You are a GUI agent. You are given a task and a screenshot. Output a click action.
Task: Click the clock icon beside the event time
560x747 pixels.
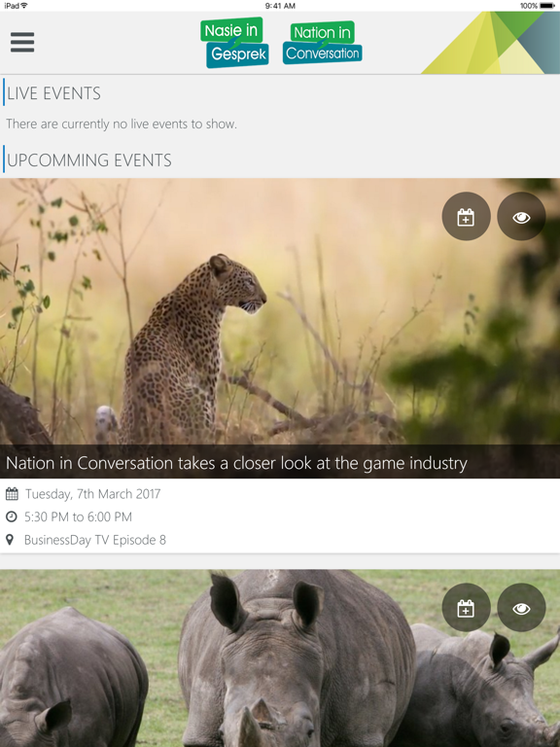(12, 516)
